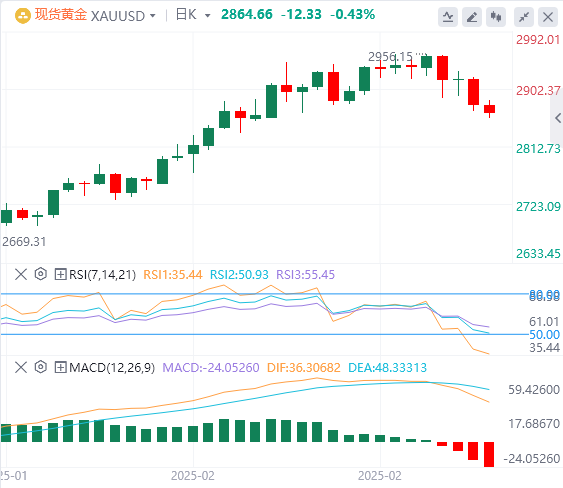Click the last red candlestick on chart
The image size is (563, 488).
pos(489,109)
